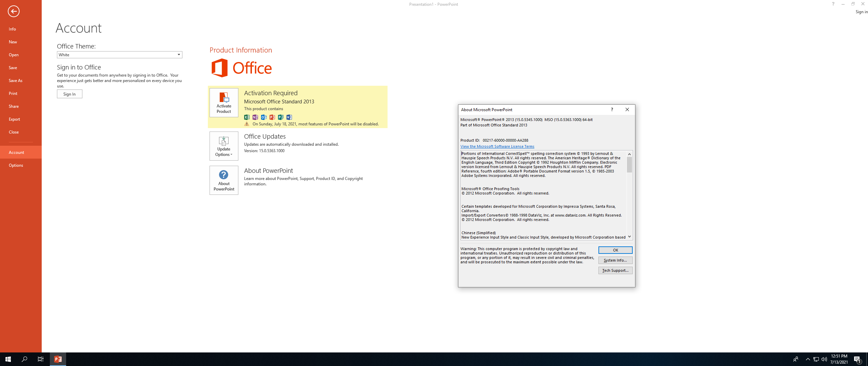Click the taskbar Search icon
This screenshot has width=868, height=366.
(24, 359)
